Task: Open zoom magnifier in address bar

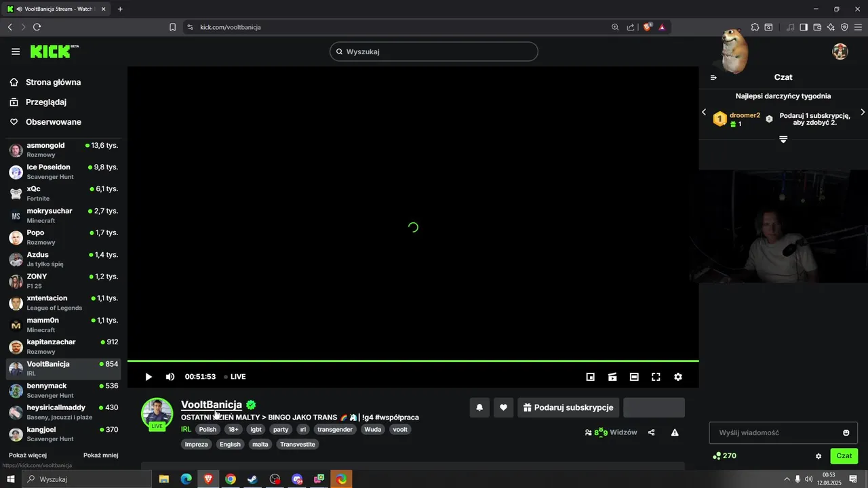Action: 615,27
